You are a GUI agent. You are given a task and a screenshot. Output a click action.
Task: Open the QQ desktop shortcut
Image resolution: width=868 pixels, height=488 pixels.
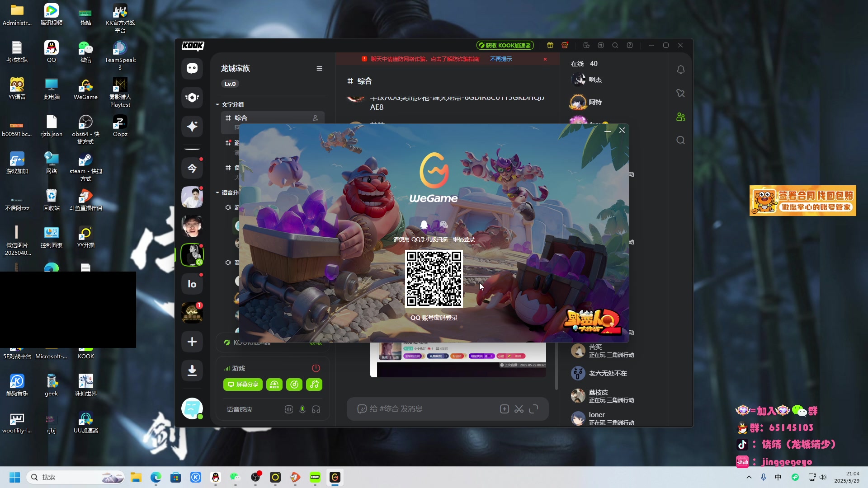(52, 52)
